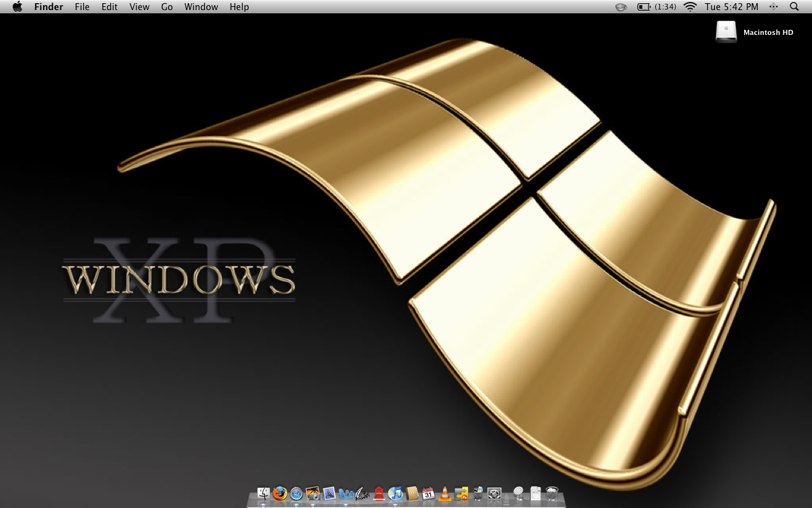Click the battery status icon
812x508 pixels.
644,7
